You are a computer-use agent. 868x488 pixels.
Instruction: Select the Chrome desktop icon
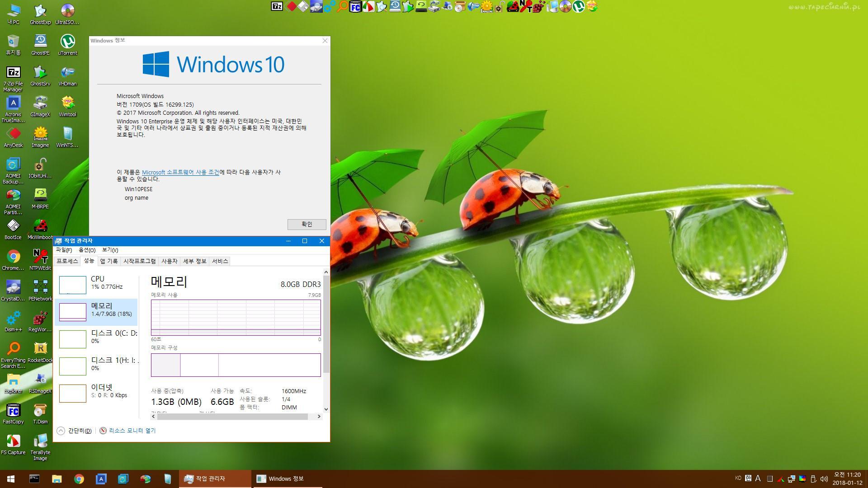pyautogui.click(x=13, y=260)
